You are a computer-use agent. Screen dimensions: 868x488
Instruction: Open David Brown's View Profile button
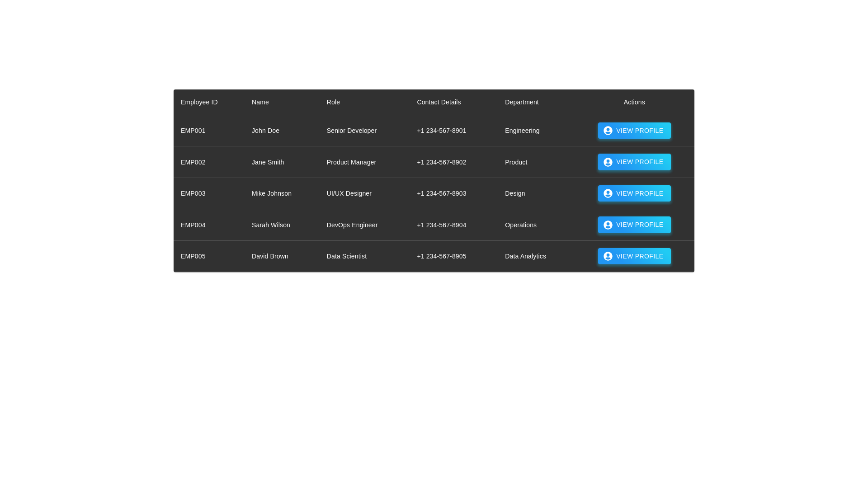[634, 256]
